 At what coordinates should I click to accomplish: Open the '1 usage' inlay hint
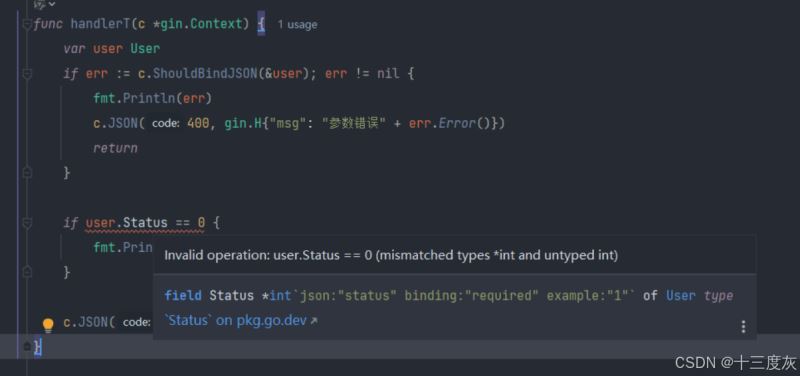(x=297, y=24)
